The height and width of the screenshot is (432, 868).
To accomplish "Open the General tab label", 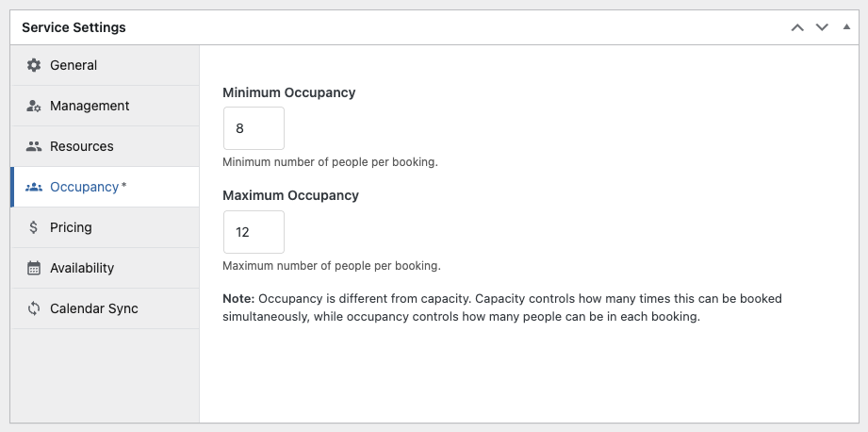I will [74, 65].
